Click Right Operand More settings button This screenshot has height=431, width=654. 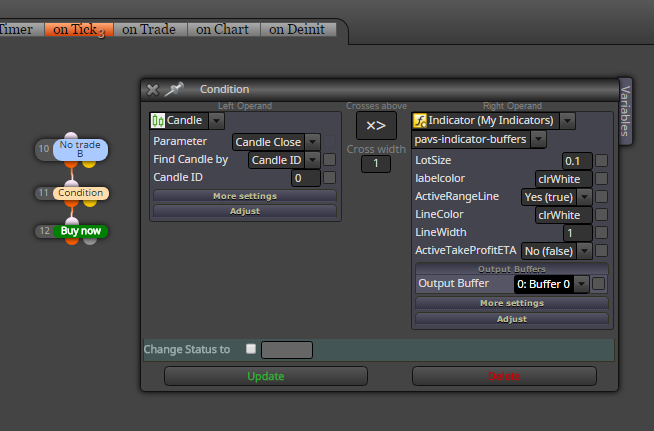[x=512, y=303]
